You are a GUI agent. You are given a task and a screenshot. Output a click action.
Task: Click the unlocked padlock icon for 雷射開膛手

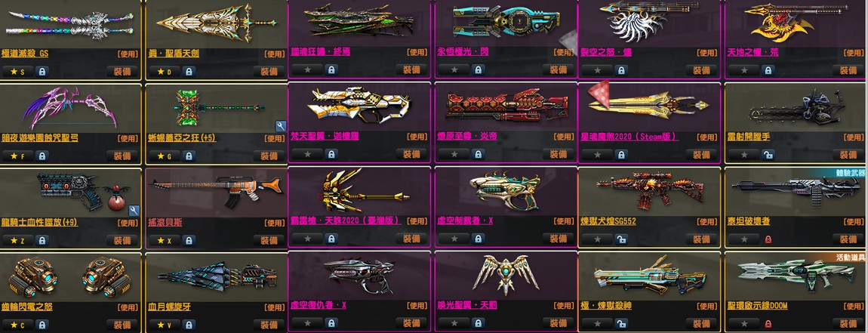point(768,155)
